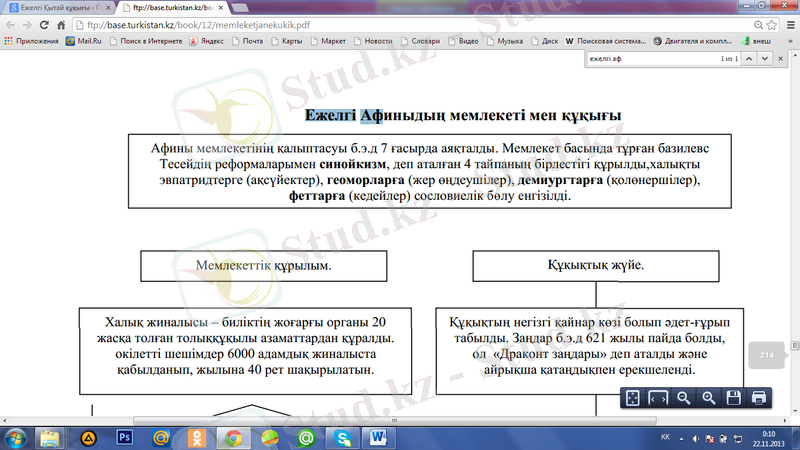
Task: Switch to Chrome in the taskbar
Action: [x=234, y=438]
